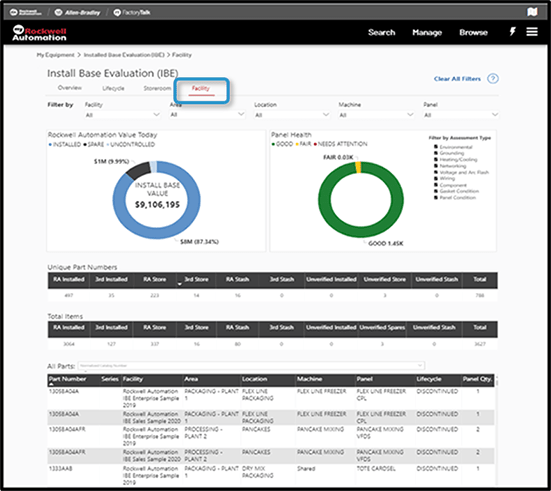
Task: Switch to the Storeroom tab
Action: 157,88
